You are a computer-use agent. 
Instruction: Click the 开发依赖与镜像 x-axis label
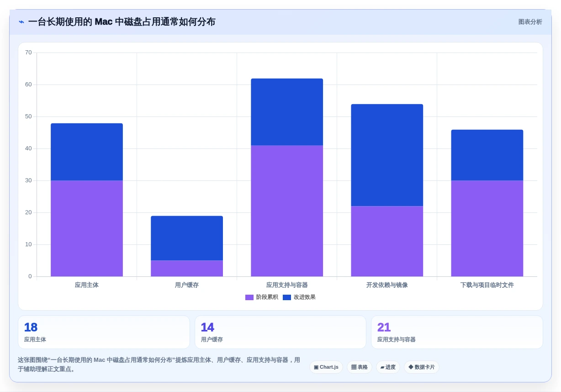387,285
